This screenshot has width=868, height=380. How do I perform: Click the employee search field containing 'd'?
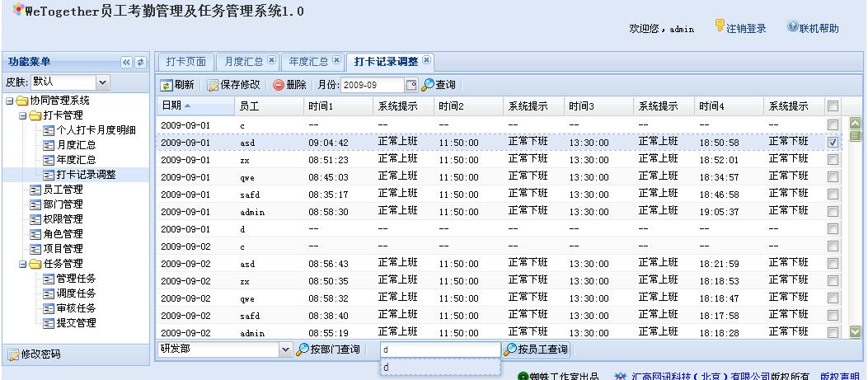tap(440, 350)
